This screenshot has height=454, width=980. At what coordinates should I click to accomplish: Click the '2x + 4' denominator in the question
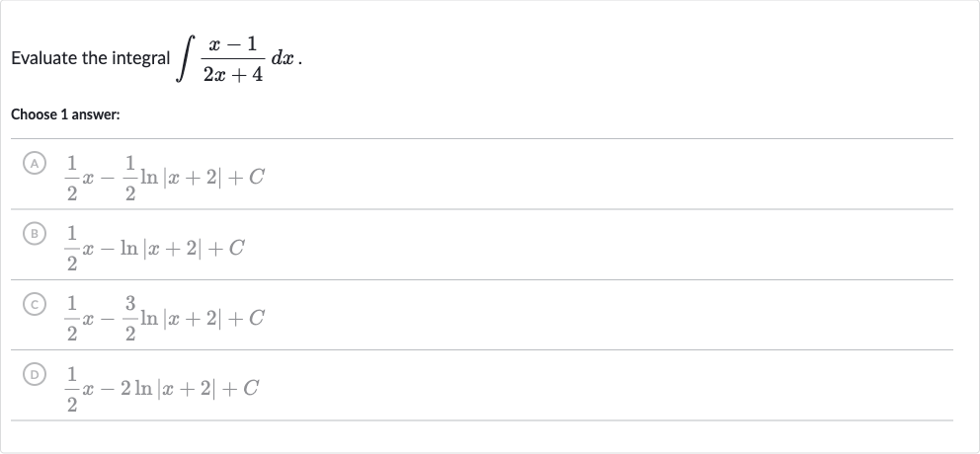pos(233,75)
